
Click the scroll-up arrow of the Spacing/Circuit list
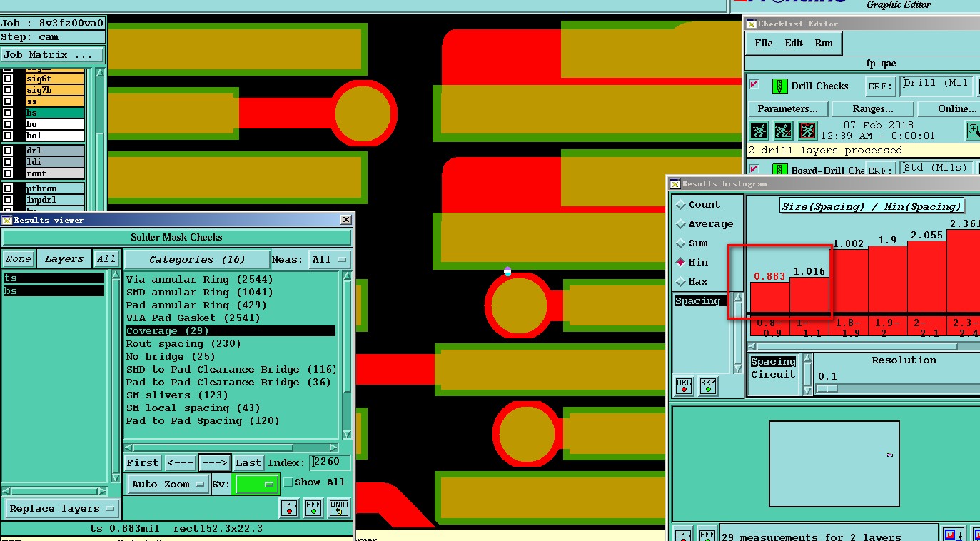[x=807, y=359]
